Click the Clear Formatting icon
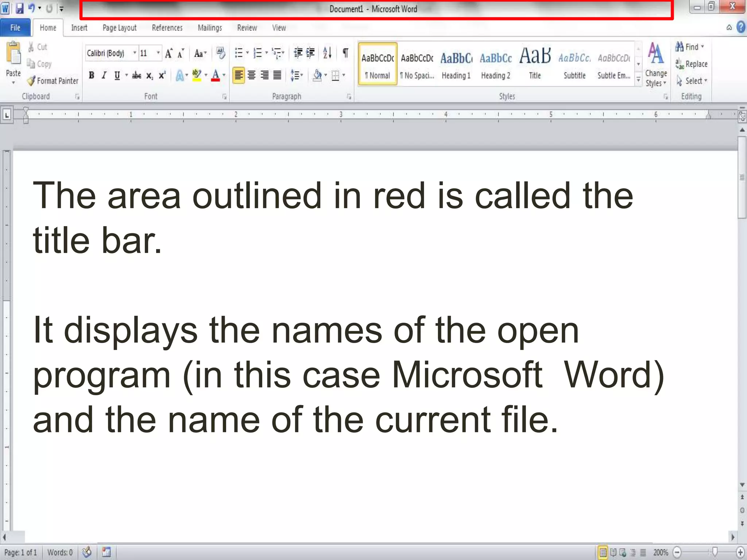This screenshot has width=747, height=560. 220,53
